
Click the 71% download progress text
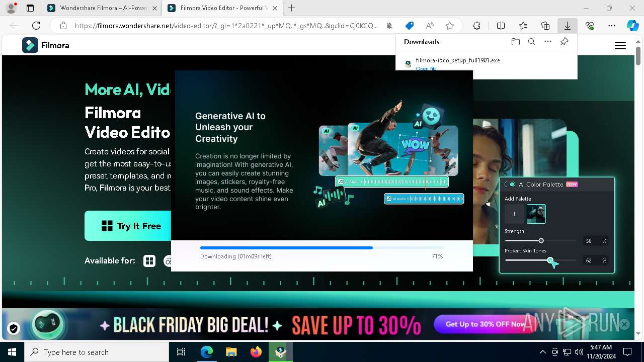(x=437, y=256)
